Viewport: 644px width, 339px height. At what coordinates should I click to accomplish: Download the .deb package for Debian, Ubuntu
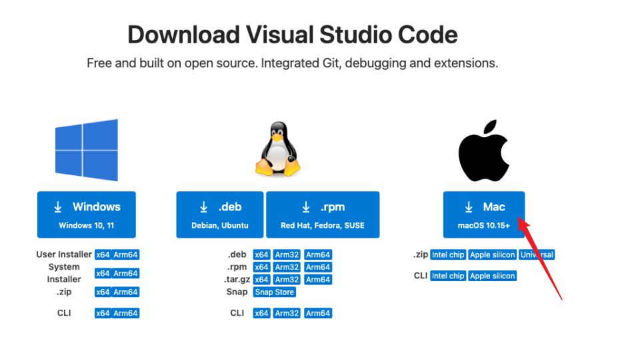click(x=219, y=214)
